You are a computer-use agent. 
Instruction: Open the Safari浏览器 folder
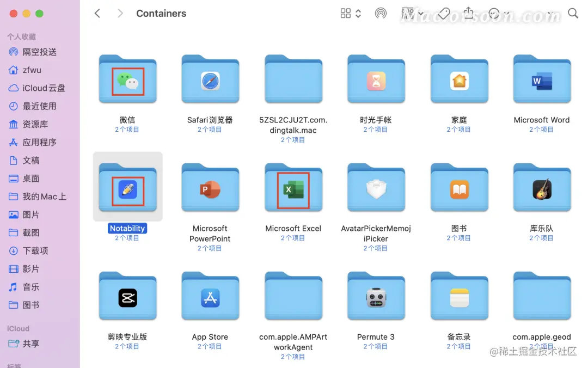[210, 79]
